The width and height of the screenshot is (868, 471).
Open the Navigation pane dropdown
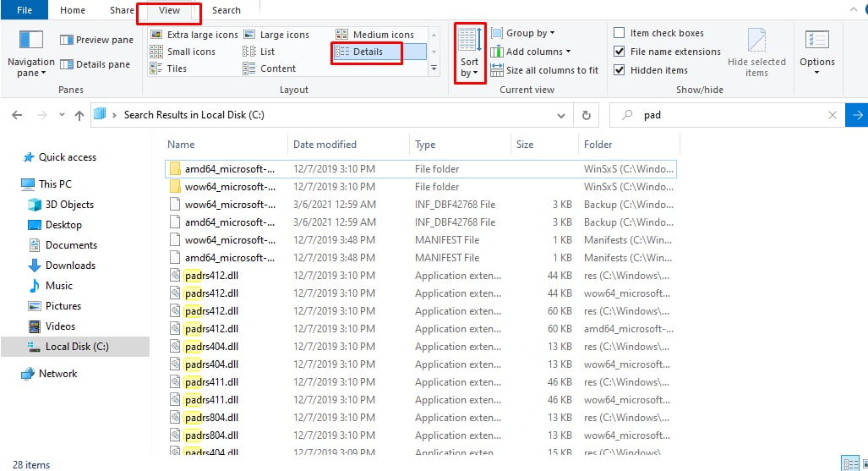pos(31,53)
